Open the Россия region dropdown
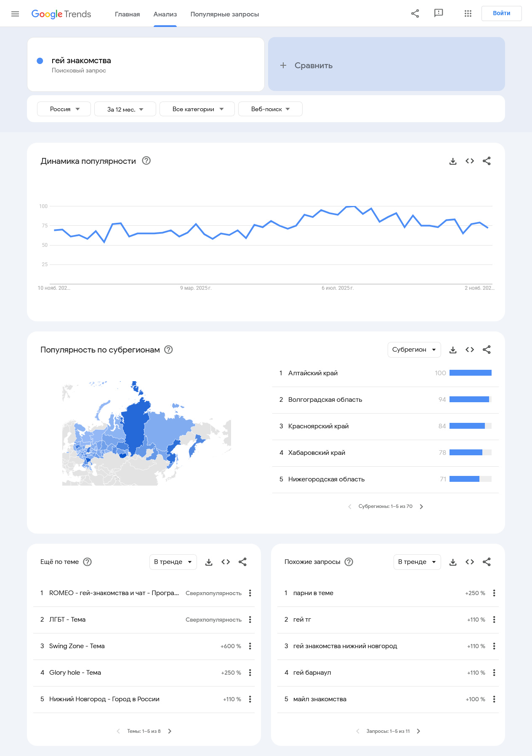 [x=64, y=109]
